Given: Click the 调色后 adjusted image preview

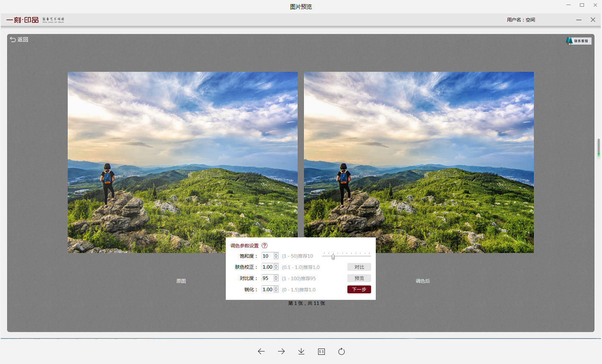Looking at the screenshot, I should pyautogui.click(x=418, y=162).
